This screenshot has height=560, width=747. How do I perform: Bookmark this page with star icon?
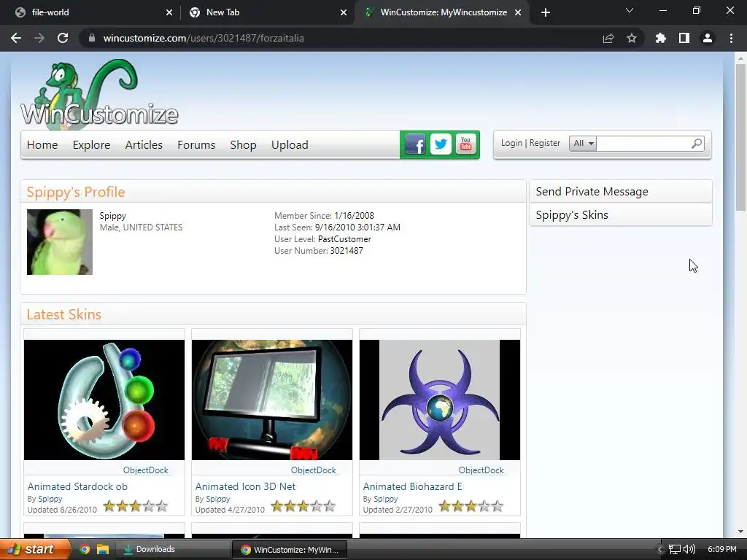coord(632,38)
